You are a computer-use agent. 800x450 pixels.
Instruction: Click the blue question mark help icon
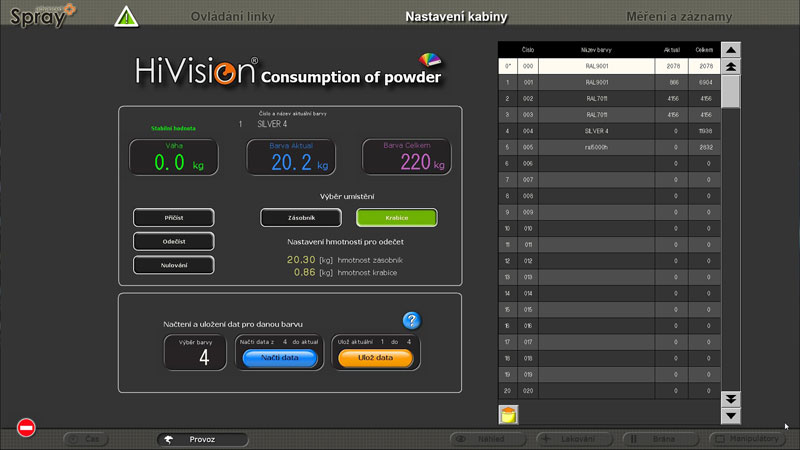411,321
